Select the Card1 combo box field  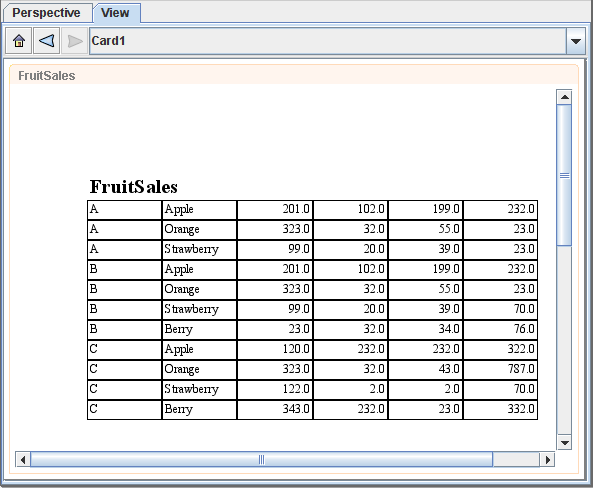328,41
